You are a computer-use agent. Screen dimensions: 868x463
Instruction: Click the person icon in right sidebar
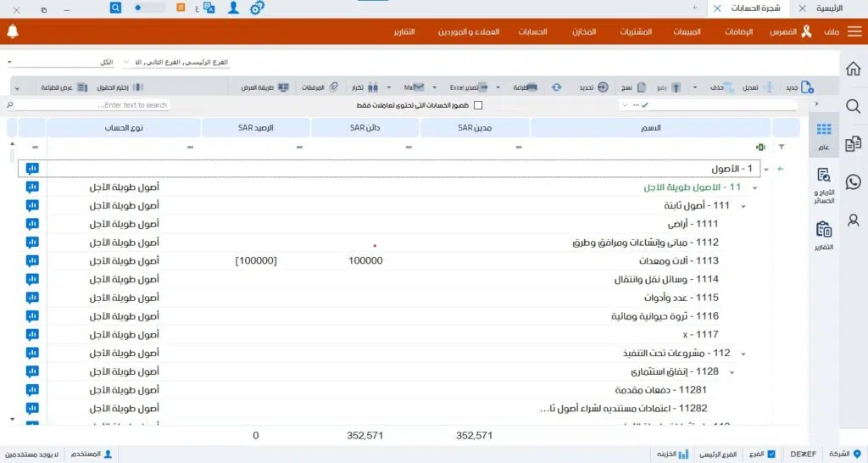(853, 220)
